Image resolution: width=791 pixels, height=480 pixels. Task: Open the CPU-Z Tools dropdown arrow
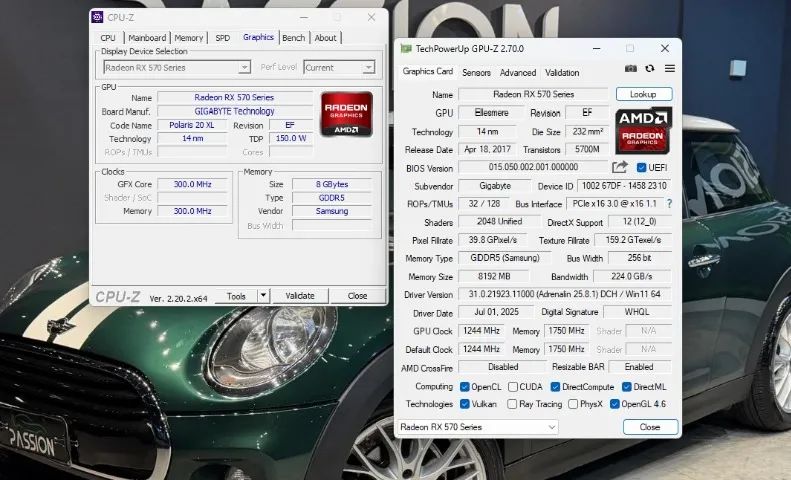tap(263, 295)
